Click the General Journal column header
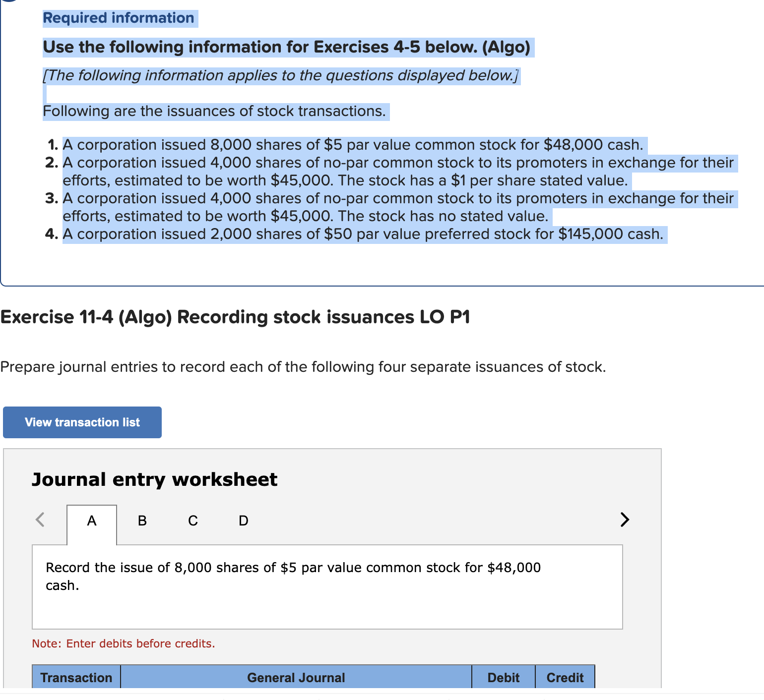 [x=295, y=678]
